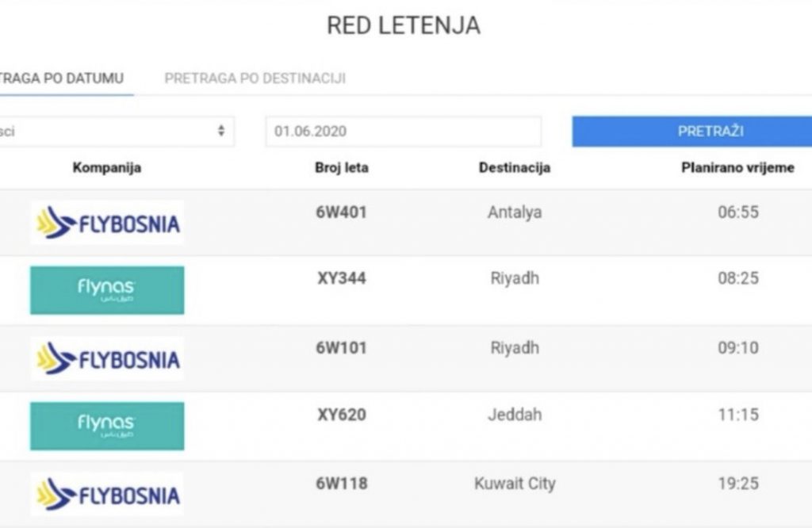Click the FlyBosnia logo for flight 6W118
812x528 pixels.
[x=107, y=495]
